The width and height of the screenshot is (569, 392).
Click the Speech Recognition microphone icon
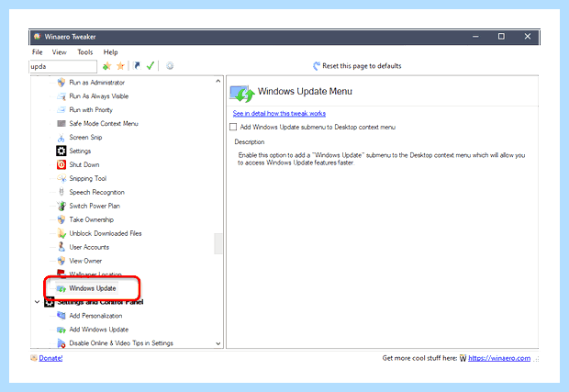(61, 192)
